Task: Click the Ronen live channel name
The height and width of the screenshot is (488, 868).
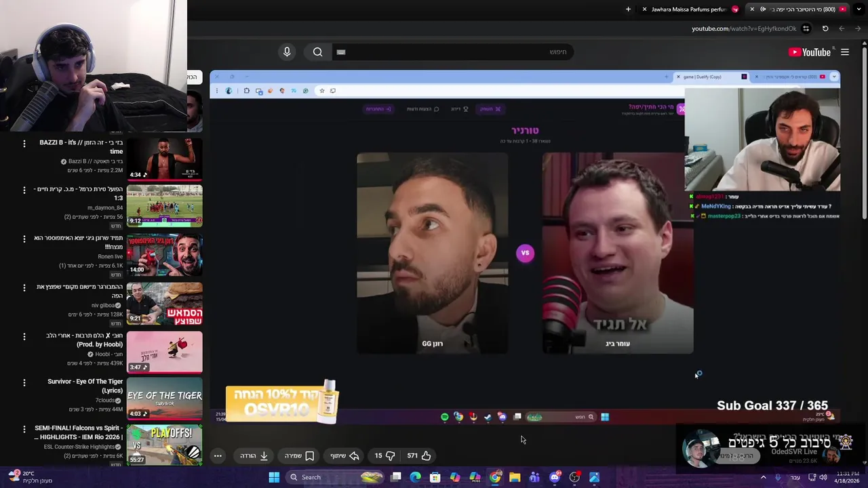Action: tap(110, 257)
